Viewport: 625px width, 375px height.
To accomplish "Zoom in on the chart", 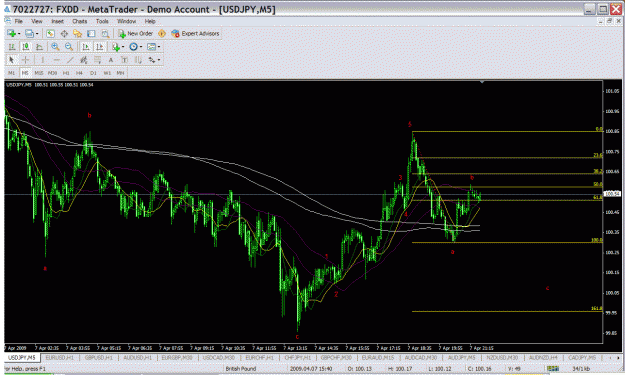I will click(55, 47).
